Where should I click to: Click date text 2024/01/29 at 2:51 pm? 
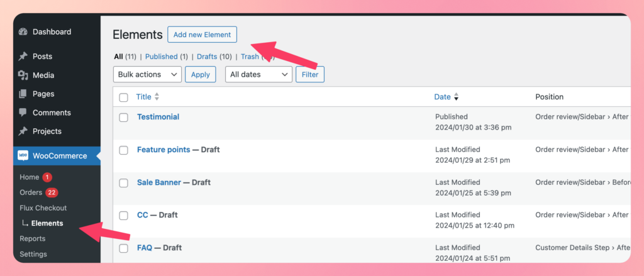(x=473, y=160)
